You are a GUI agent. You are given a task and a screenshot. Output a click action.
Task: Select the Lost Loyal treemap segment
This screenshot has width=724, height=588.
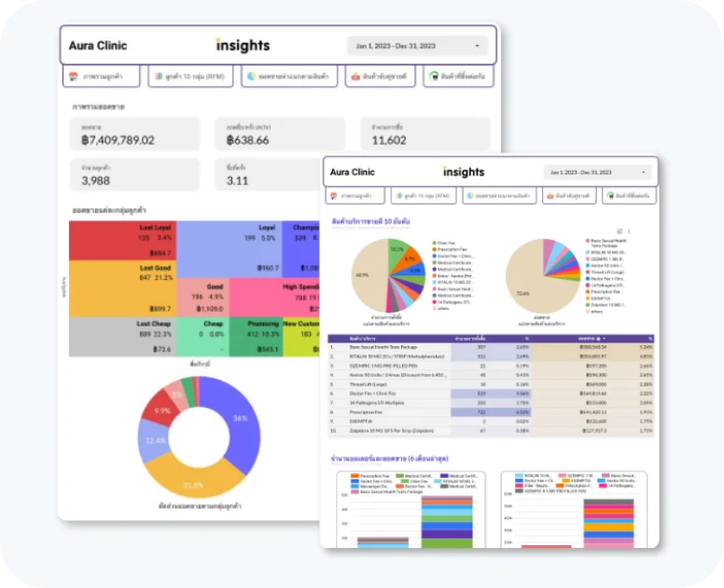pyautogui.click(x=122, y=240)
